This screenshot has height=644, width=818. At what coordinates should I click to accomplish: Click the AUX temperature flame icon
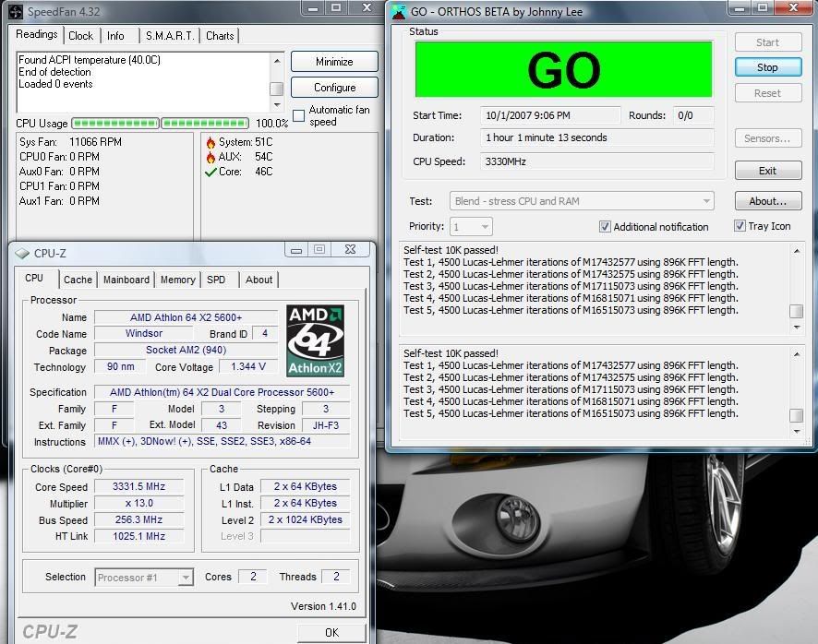211,157
